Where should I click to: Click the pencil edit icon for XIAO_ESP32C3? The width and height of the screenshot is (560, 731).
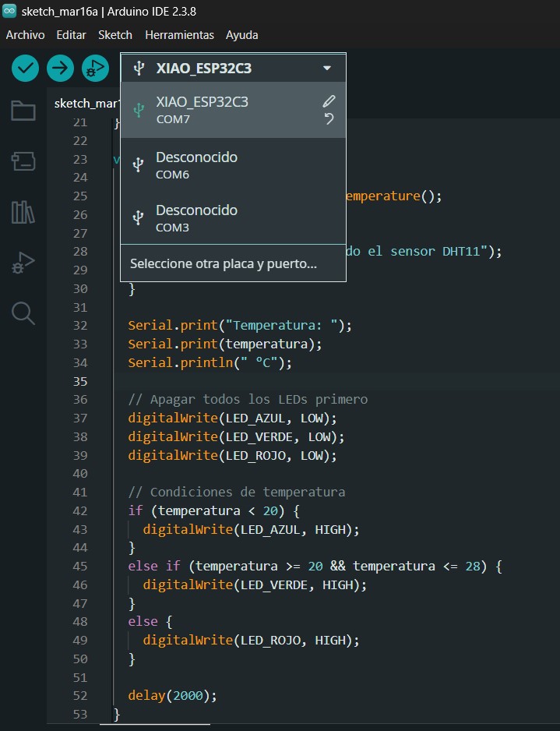coord(329,101)
